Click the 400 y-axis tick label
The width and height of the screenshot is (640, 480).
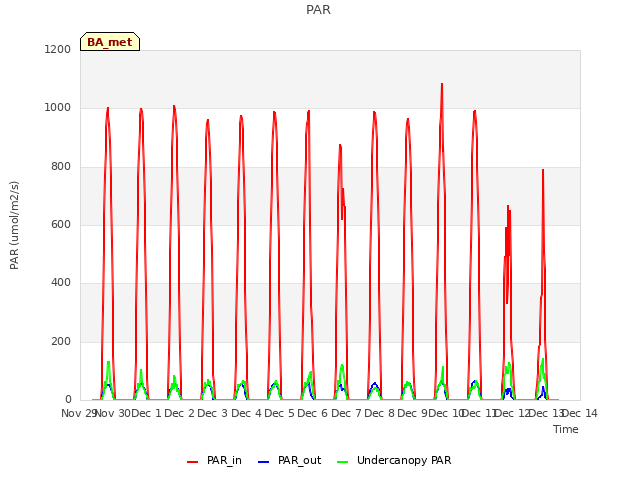coord(61,282)
